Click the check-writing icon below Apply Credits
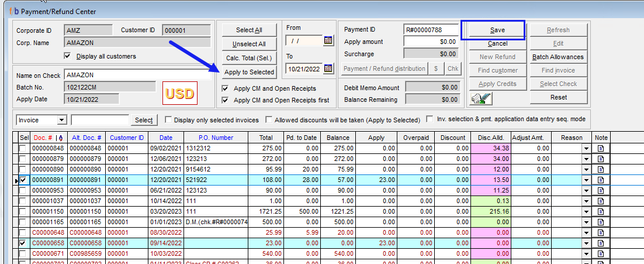This screenshot has height=264, width=644. click(x=481, y=98)
